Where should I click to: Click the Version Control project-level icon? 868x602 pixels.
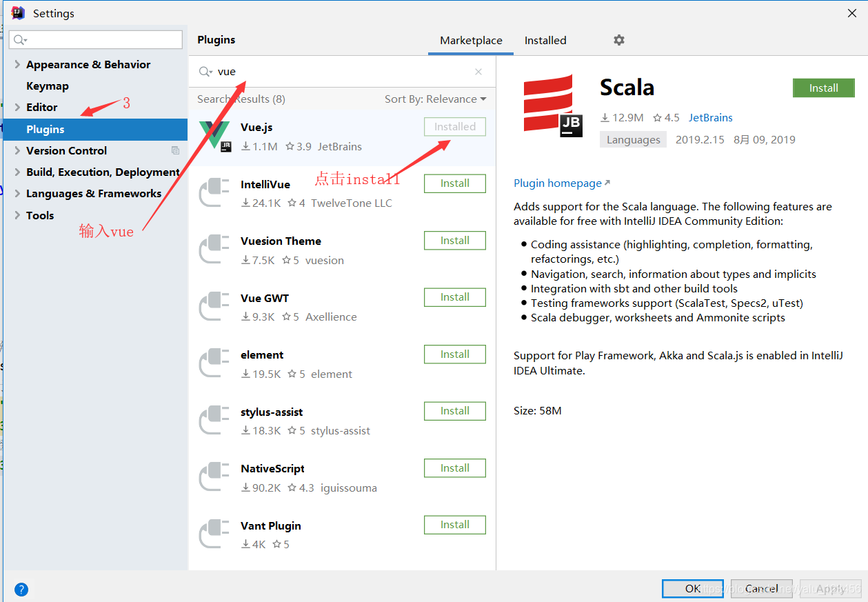[x=175, y=150]
